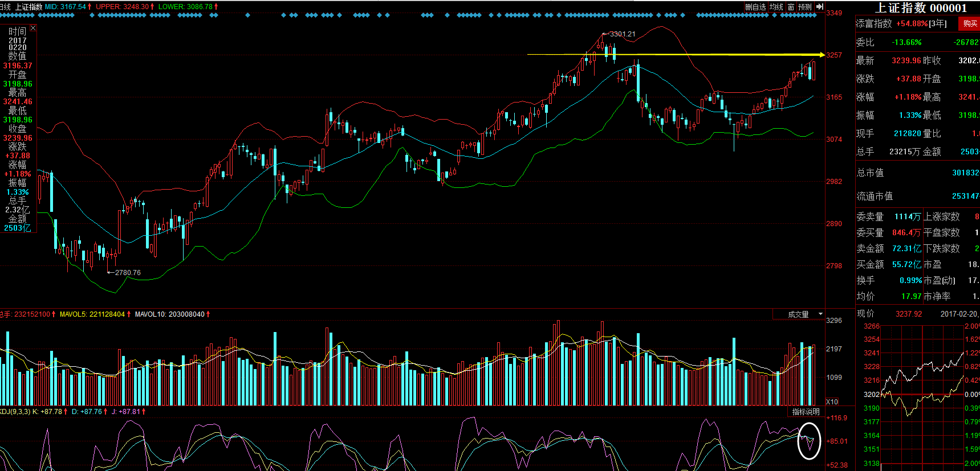Click the 流通市值 row

[917, 196]
